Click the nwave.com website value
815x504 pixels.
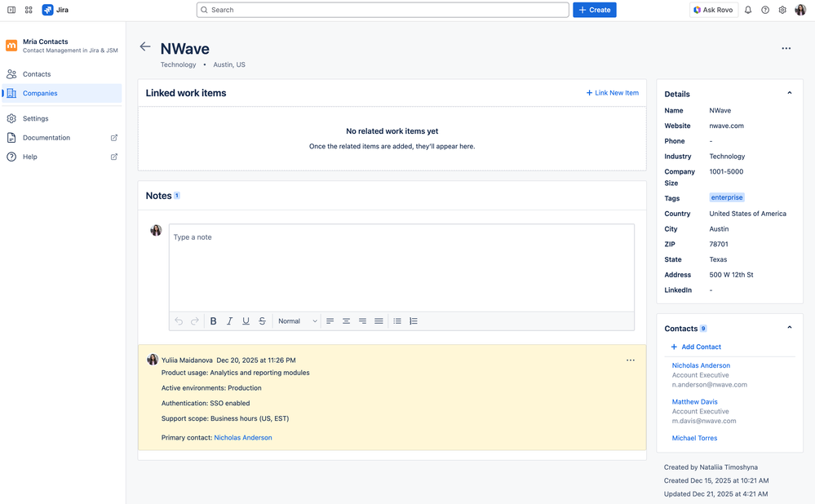click(726, 126)
